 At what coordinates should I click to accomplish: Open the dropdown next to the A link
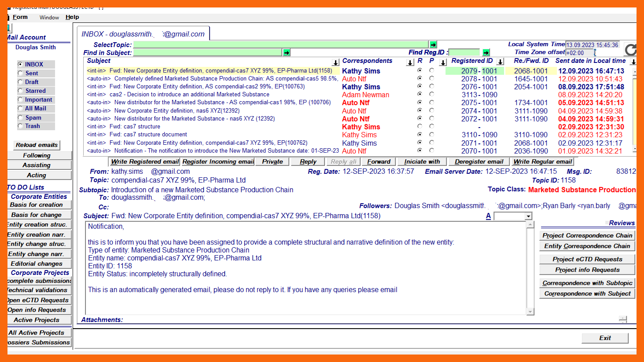(528, 216)
